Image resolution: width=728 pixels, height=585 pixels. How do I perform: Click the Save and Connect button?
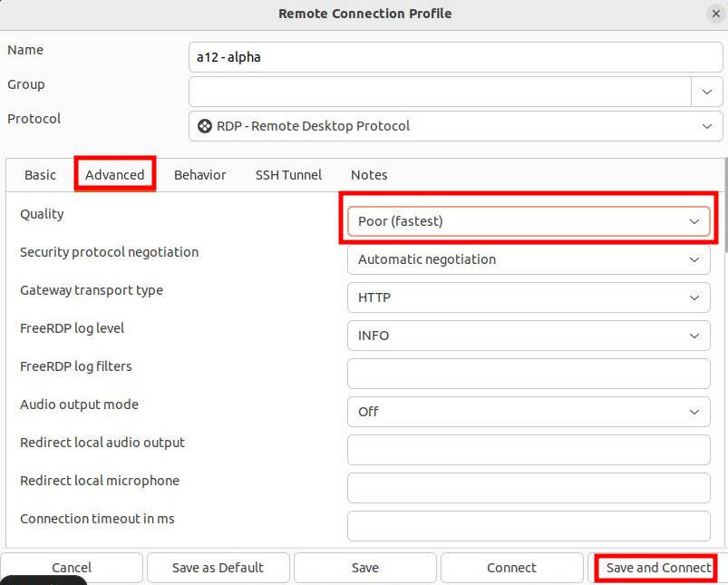[x=658, y=568]
